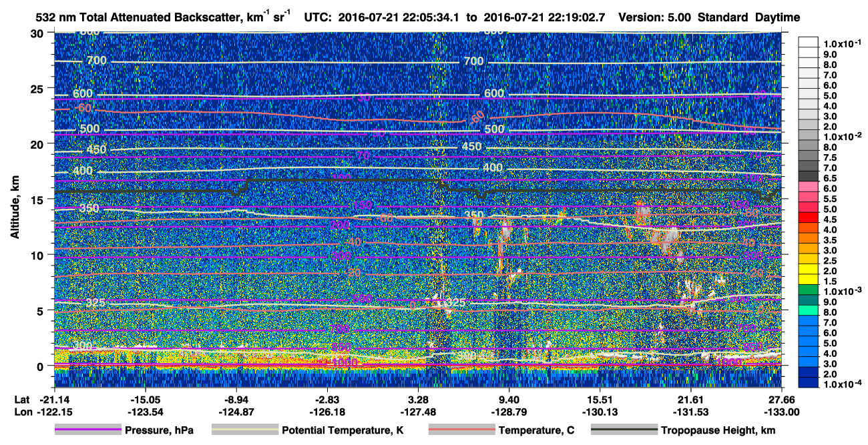Click the latitude value -2.83
Viewport: 868px width, 445px height.
[327, 399]
